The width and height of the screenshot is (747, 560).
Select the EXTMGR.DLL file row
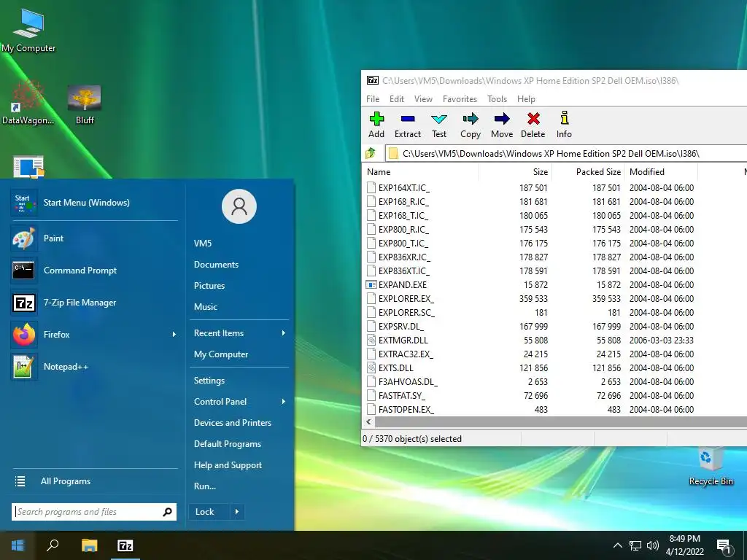pyautogui.click(x=554, y=341)
